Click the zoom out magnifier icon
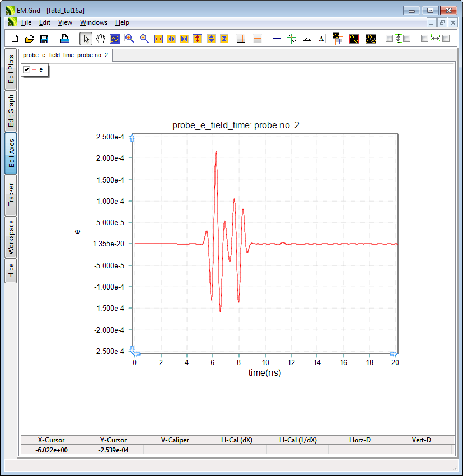The height and width of the screenshot is (476, 463). (x=144, y=39)
